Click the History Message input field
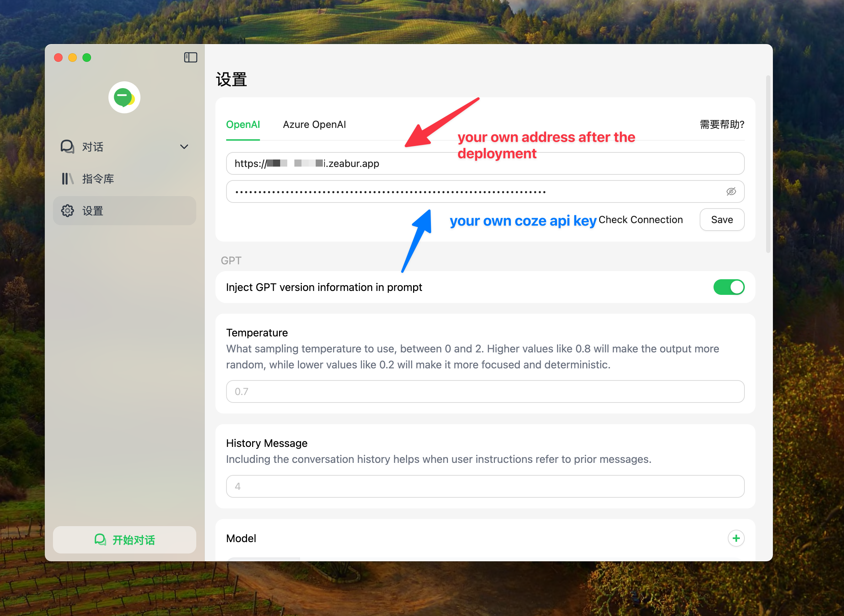The height and width of the screenshot is (616, 844). 485,486
